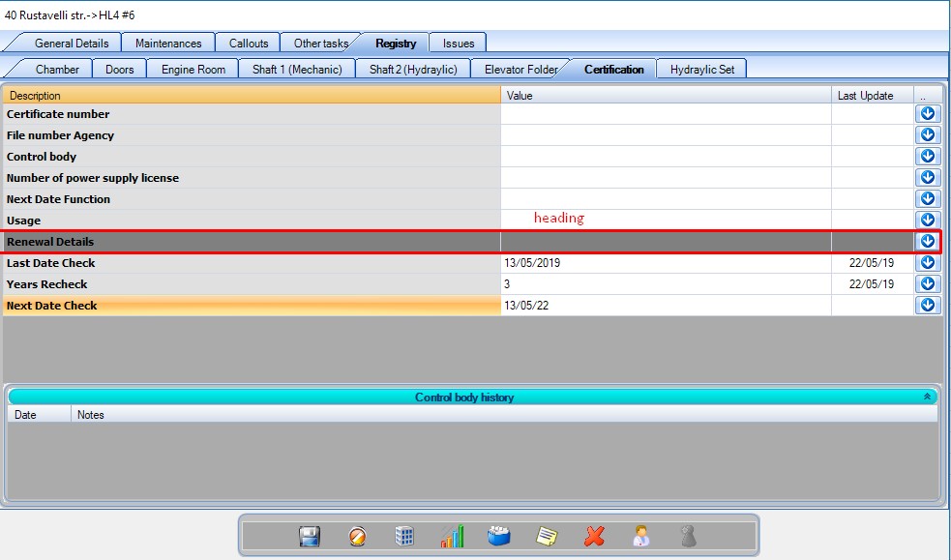This screenshot has width=951, height=560.
Task: Collapse the Control body history panel
Action: point(927,398)
